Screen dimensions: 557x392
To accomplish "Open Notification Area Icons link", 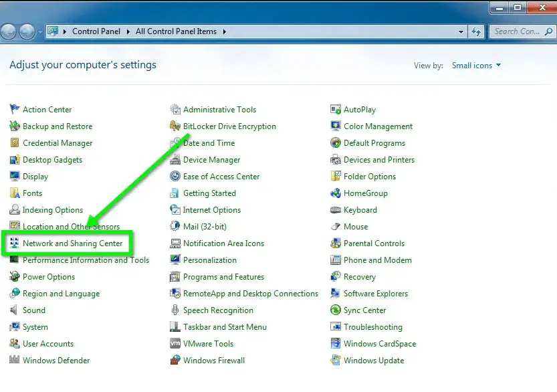I will point(224,243).
